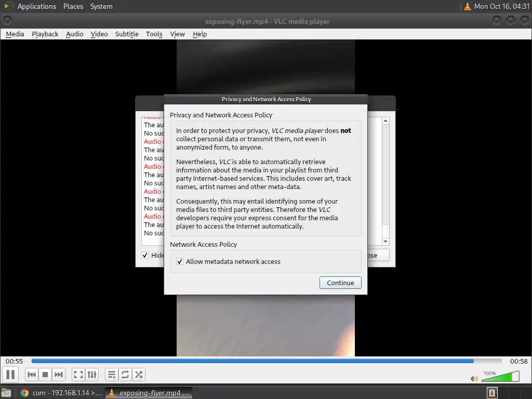This screenshot has height=399, width=532.
Task: Click workspace switcher icon in bottom panel
Action: click(493, 393)
